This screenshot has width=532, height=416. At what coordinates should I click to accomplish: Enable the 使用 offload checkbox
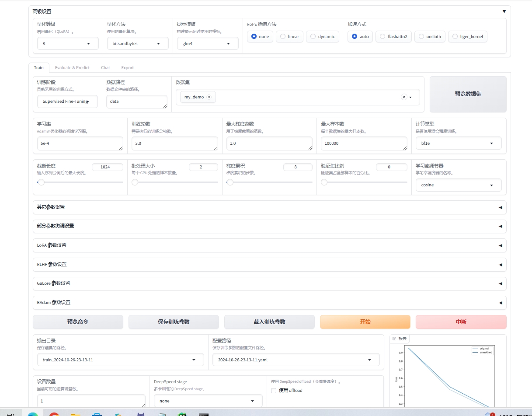[274, 391]
